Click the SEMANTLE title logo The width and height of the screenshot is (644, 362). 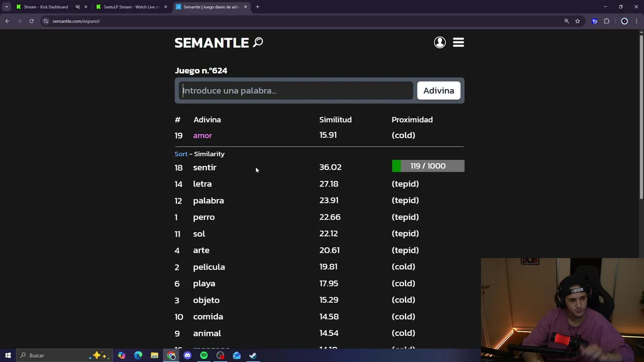[x=212, y=43]
